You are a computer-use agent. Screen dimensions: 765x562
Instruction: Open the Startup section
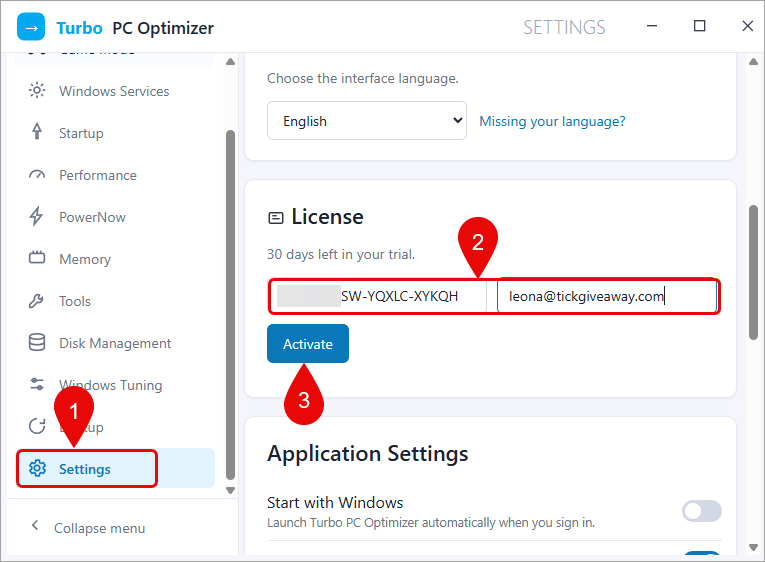pos(115,133)
